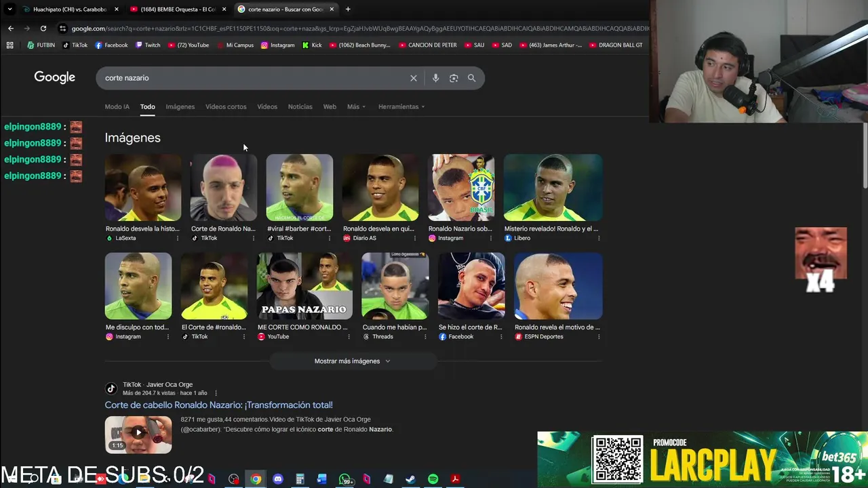Click the Google search input field
The width and height of the screenshot is (868, 488).
[x=254, y=78]
